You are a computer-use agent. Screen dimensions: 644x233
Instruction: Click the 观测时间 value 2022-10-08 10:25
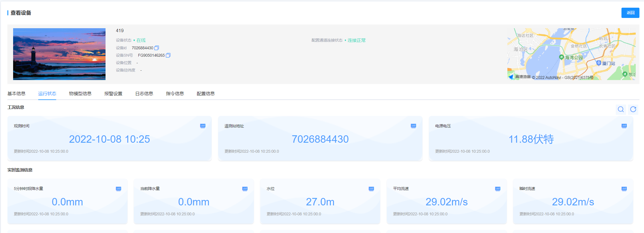point(110,139)
